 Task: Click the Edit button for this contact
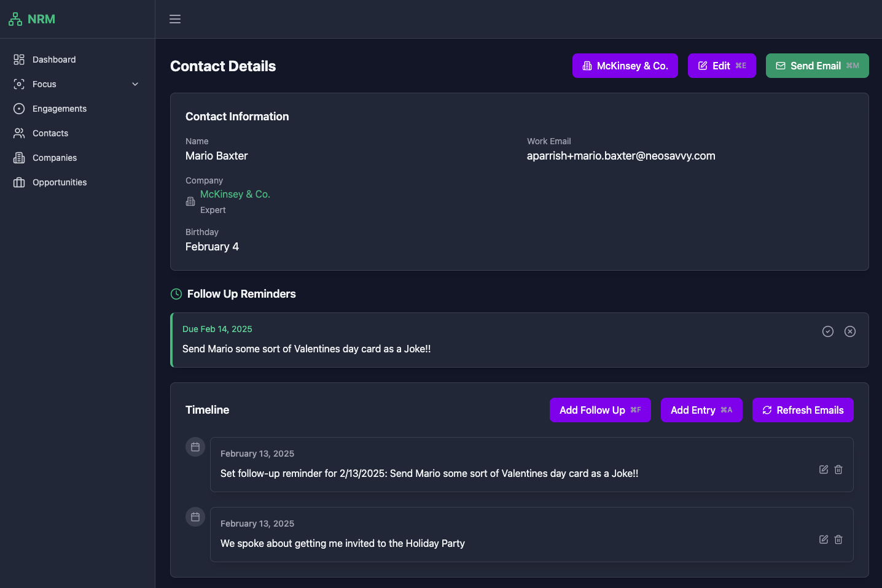coord(722,66)
